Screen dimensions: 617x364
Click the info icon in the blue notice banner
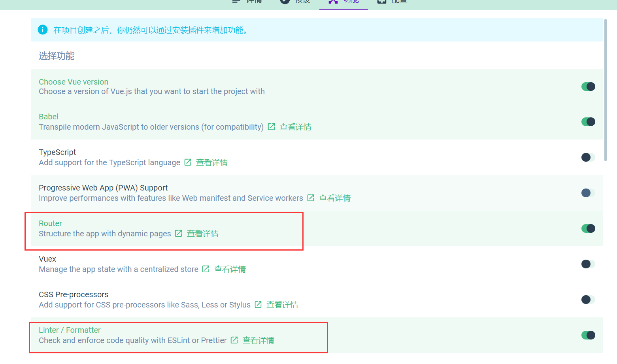42,29
